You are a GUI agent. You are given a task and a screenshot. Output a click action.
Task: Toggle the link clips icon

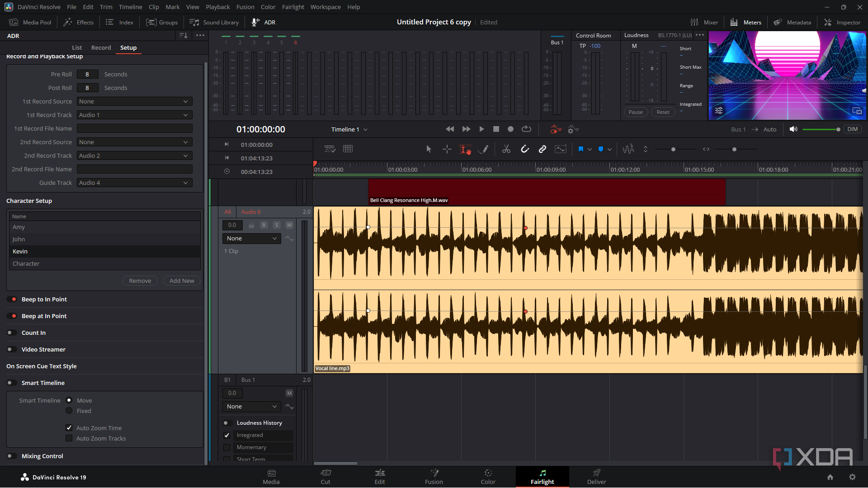tap(542, 149)
